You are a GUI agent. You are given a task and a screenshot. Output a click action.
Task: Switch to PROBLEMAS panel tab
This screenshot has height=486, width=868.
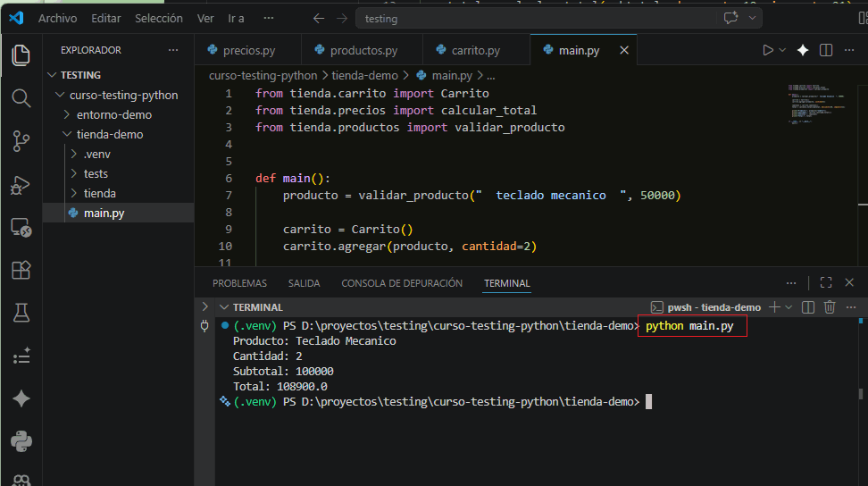click(x=239, y=283)
